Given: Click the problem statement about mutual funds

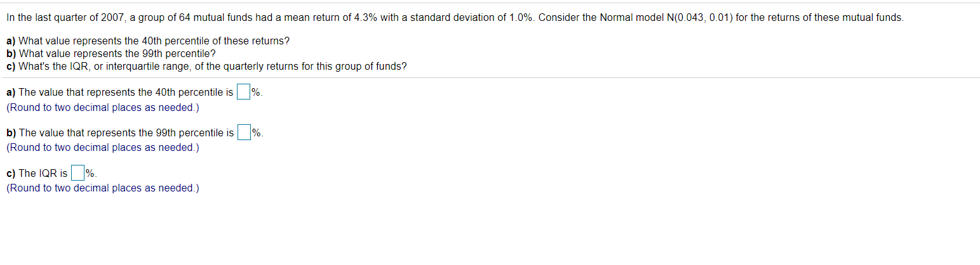Looking at the screenshot, I should pyautogui.click(x=455, y=18).
